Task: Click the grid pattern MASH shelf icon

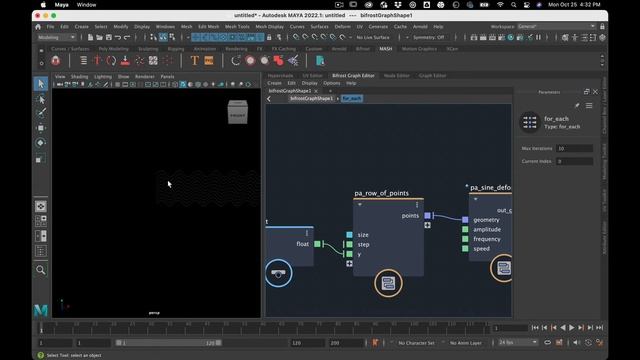Action: (153, 61)
